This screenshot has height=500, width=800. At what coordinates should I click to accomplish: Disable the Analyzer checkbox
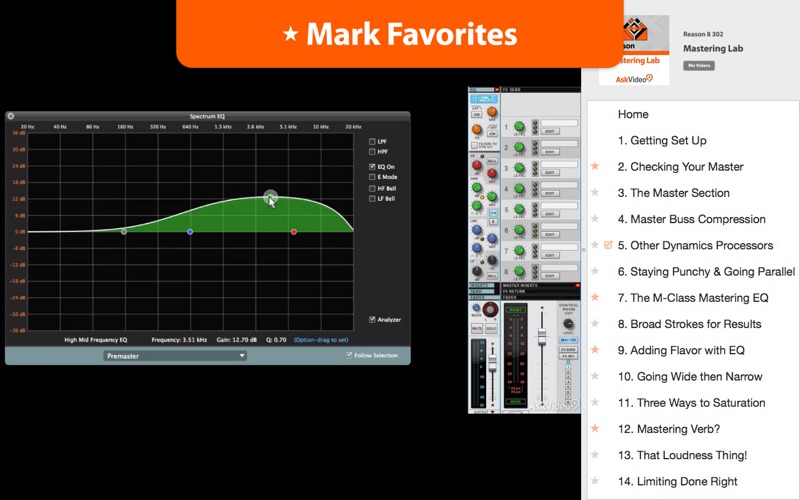click(x=372, y=319)
